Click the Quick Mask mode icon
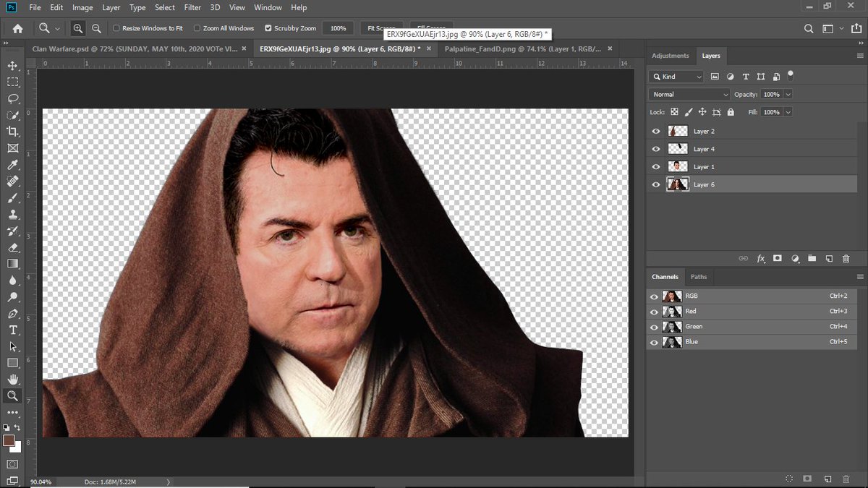This screenshot has height=488, width=868. 12,463
